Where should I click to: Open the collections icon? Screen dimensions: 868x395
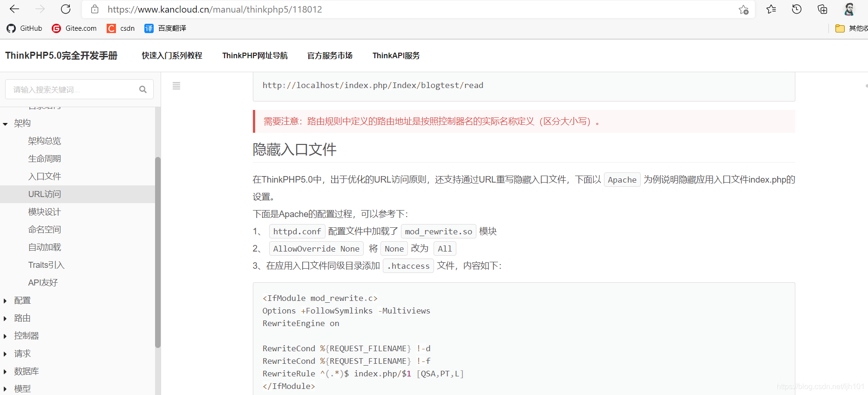point(822,9)
